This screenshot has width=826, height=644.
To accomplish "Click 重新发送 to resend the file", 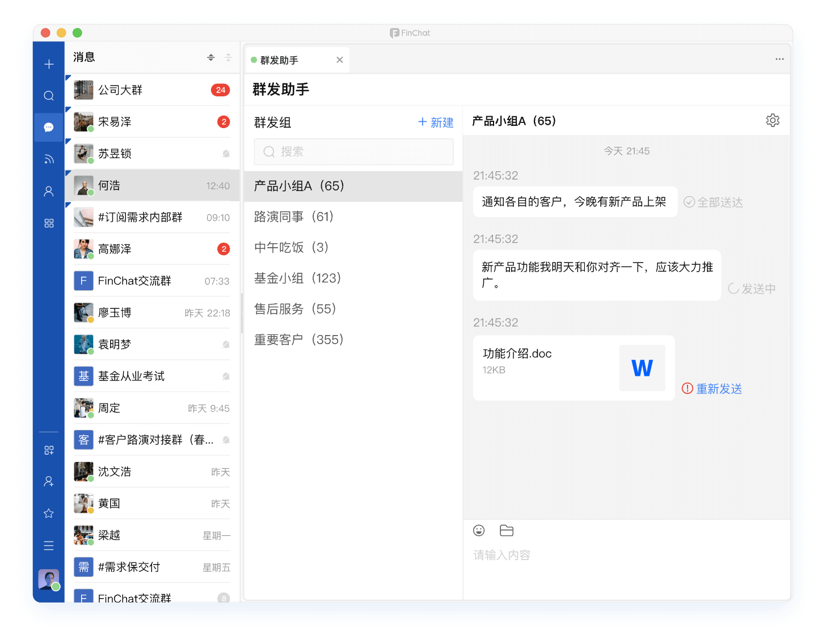I will [719, 389].
